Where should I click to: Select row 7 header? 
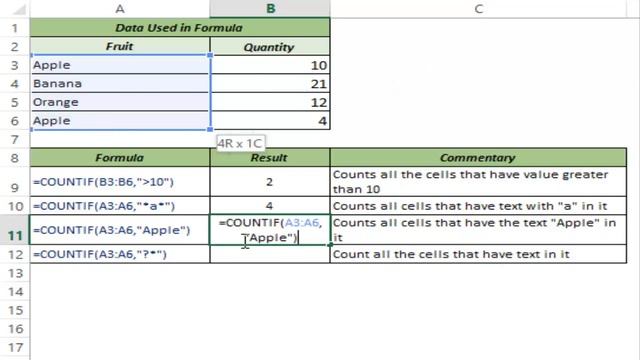click(15, 140)
